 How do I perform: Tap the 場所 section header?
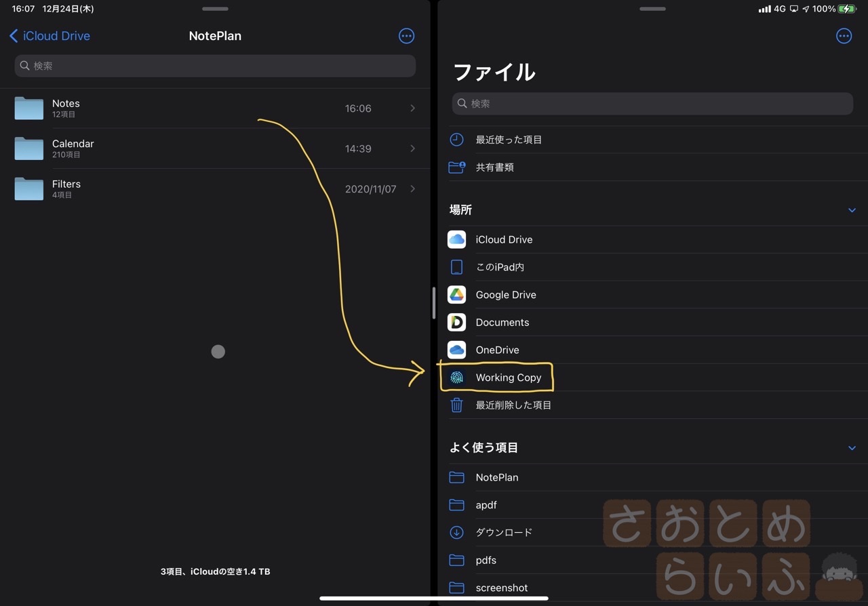460,210
